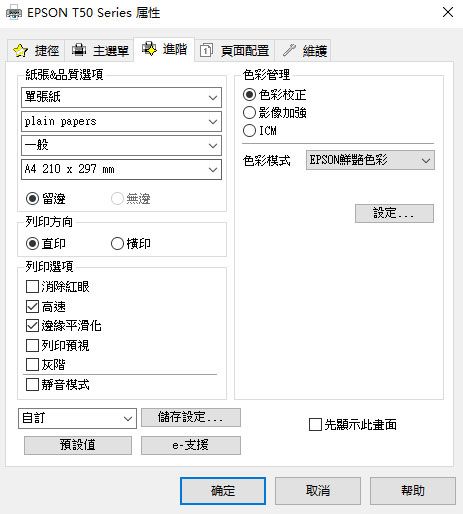Enable the 消除紅眼 checkbox
463x514 pixels.
[x=32, y=286]
